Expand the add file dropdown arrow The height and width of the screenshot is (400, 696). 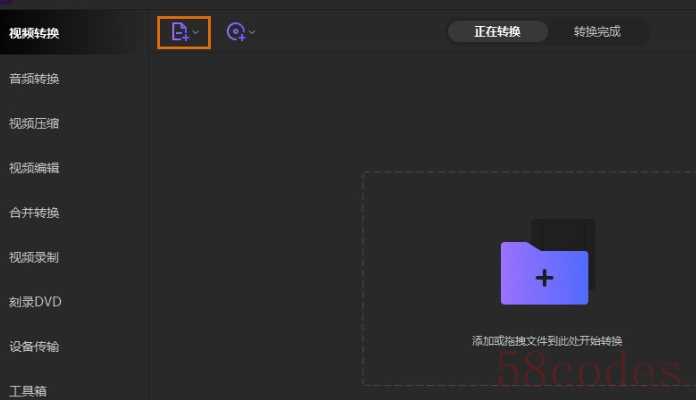[x=196, y=32]
